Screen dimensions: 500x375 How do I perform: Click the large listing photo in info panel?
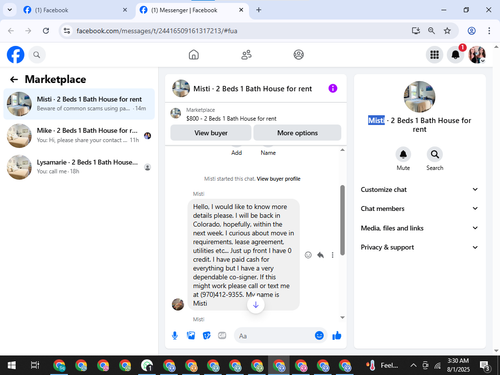[419, 97]
